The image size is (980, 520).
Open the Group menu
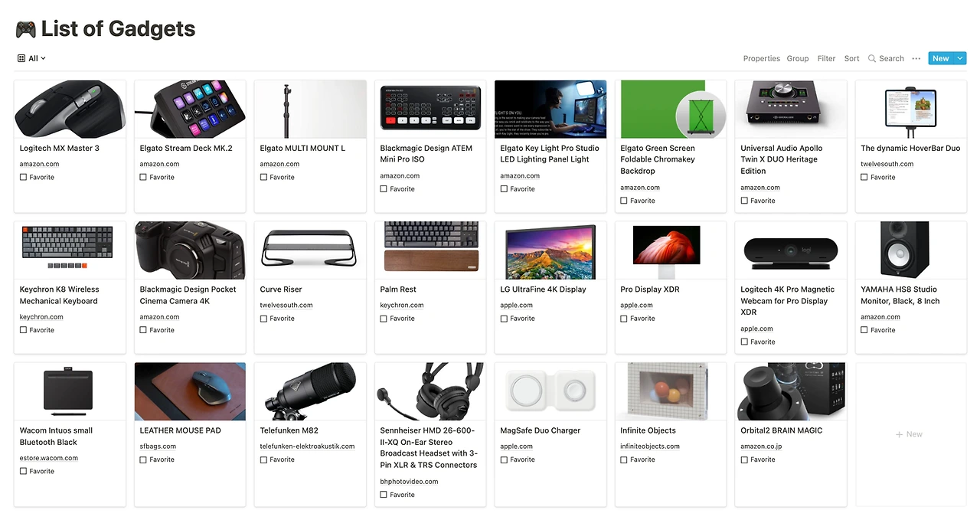[x=798, y=58]
